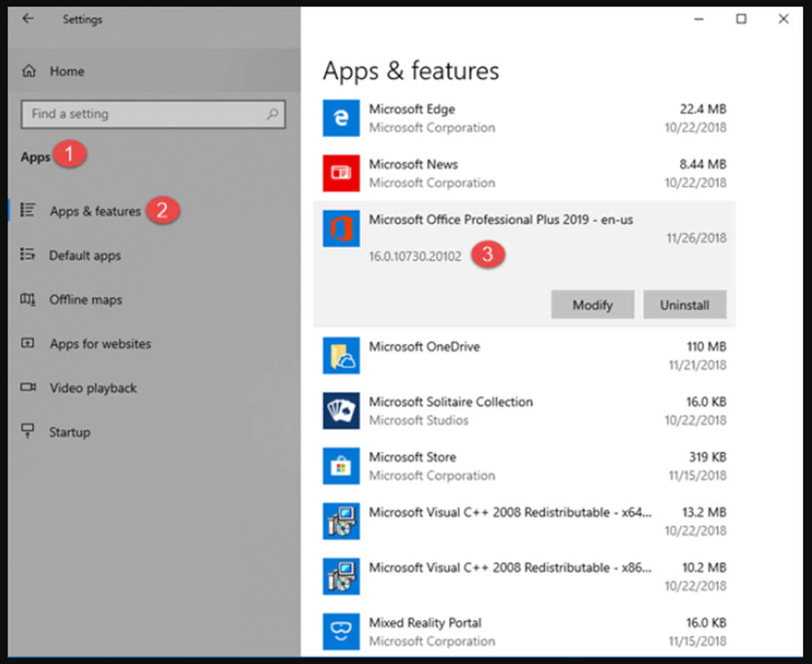Open Default apps settings
Viewport: 812px width, 664px height.
154,255
